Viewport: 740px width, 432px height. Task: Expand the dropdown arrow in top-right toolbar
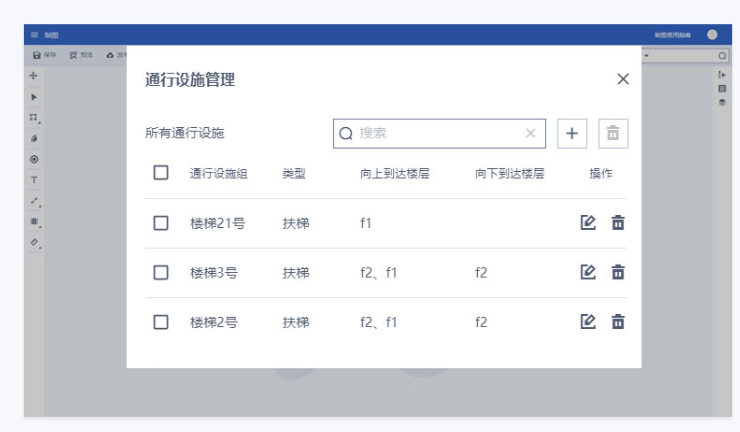click(x=646, y=55)
